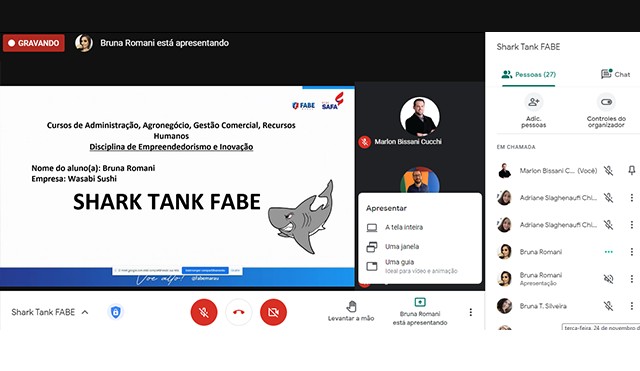Click mute icon of first Adriane Slaghenaufi row
This screenshot has width=640, height=371.
[609, 198]
